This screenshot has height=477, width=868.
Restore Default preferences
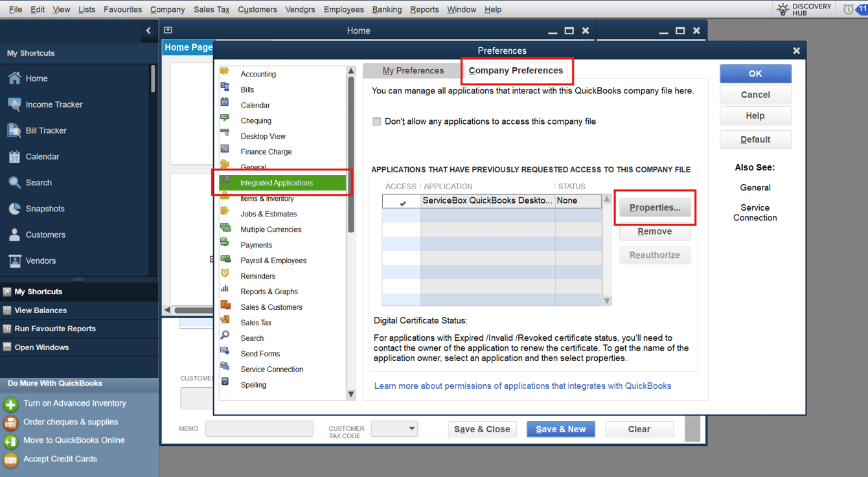coord(755,139)
